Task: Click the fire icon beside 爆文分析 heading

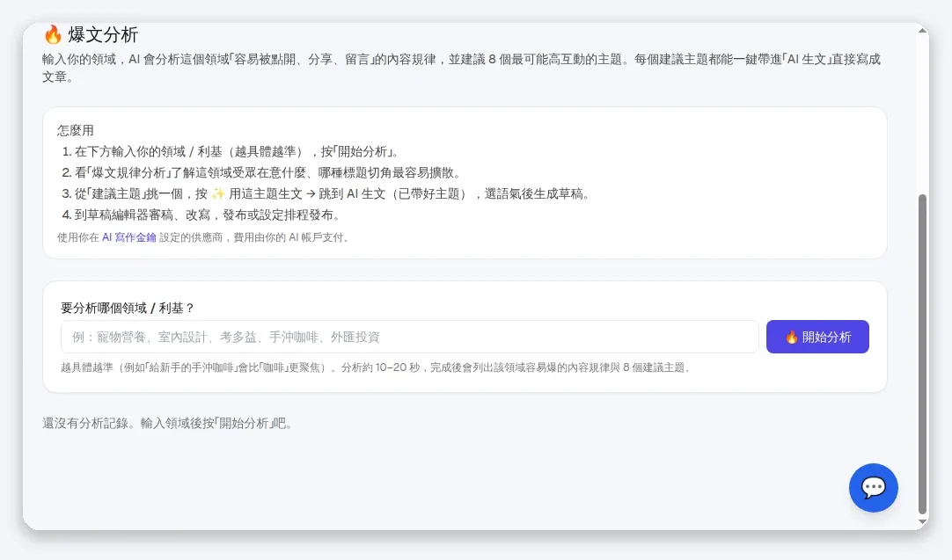Action: (x=53, y=34)
